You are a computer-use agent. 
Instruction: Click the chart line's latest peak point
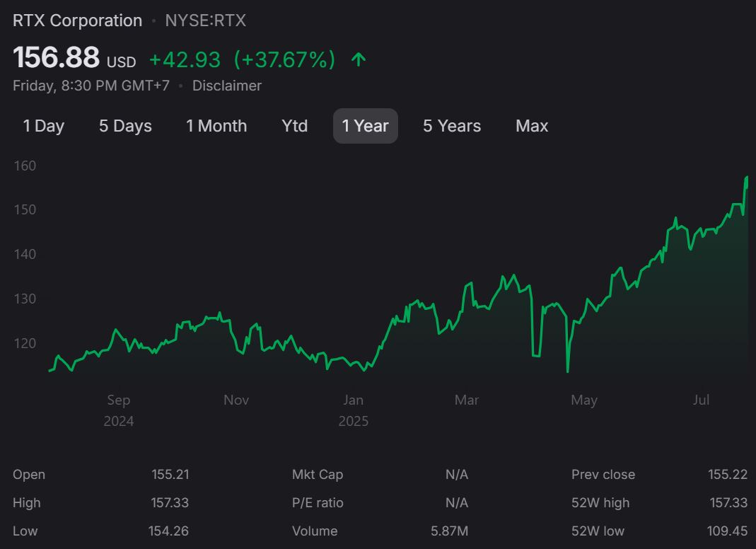(747, 178)
